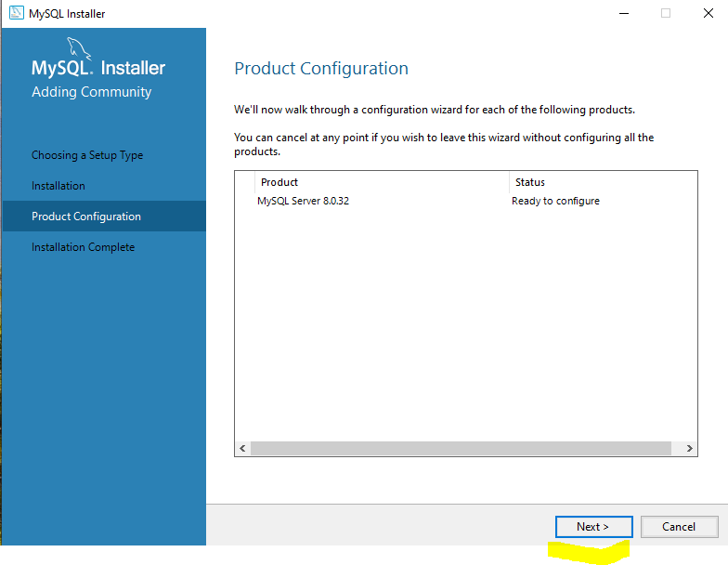
Task: Click the right scroll arrow
Action: coord(689,448)
